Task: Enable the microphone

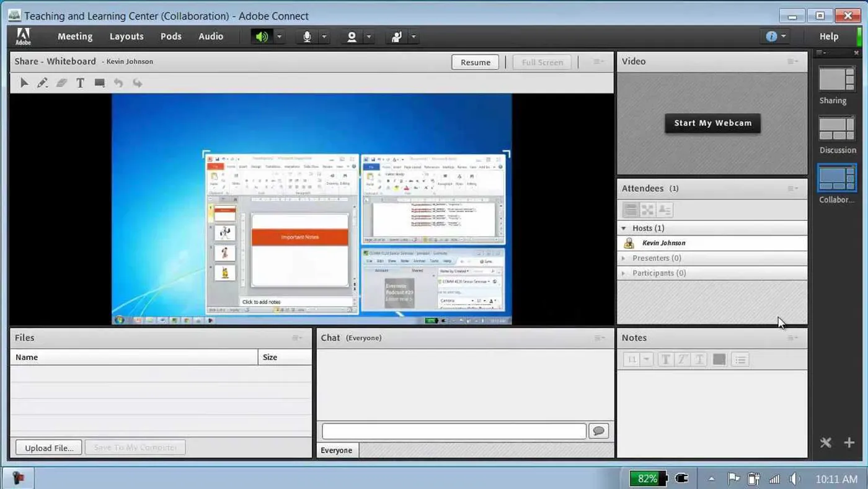Action: pyautogui.click(x=306, y=36)
